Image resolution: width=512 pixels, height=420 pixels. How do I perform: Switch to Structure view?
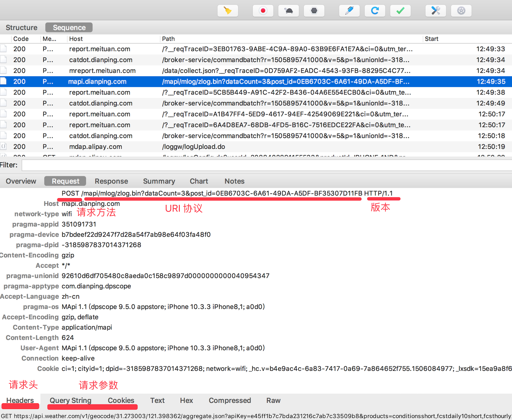(21, 27)
